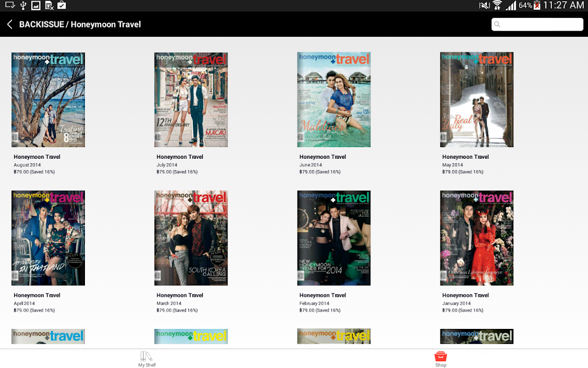Select the 'August 2014' date text
This screenshot has width=588, height=368.
[27, 165]
